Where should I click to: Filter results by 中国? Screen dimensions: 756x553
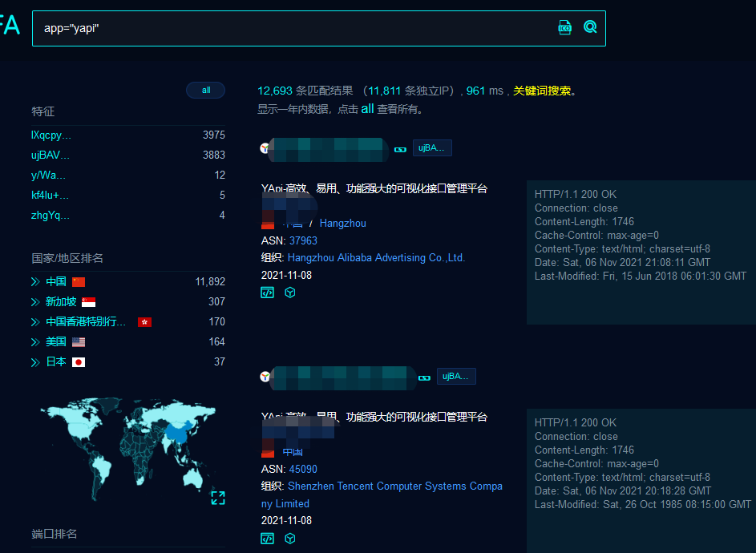56,281
